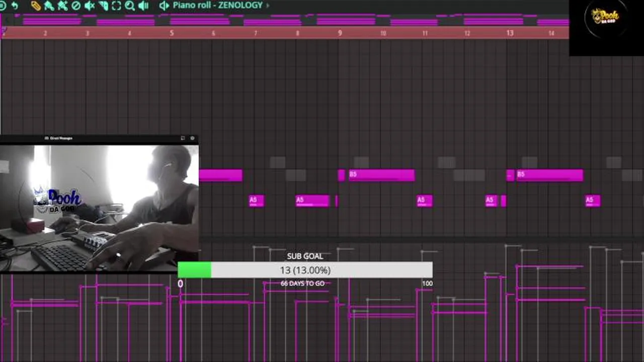Jump to bar 10 on the timeline
This screenshot has height=362, width=644.
(383, 33)
